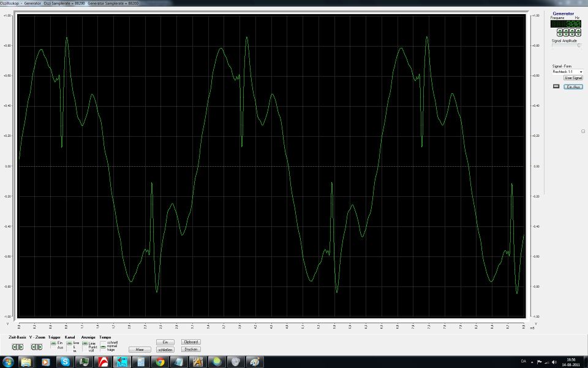588x368 pixels.
Task: Click the volume icon in system tray
Action: (x=554, y=362)
